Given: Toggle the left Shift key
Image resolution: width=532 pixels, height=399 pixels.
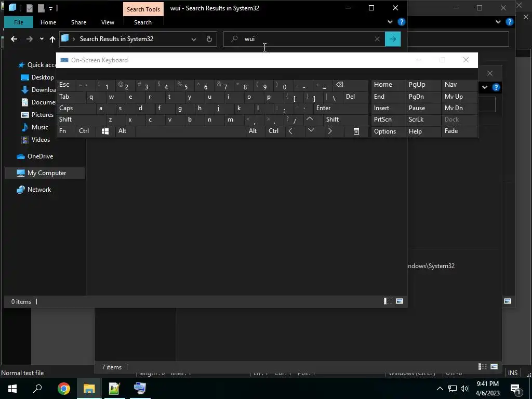Looking at the screenshot, I should click(x=81, y=120).
